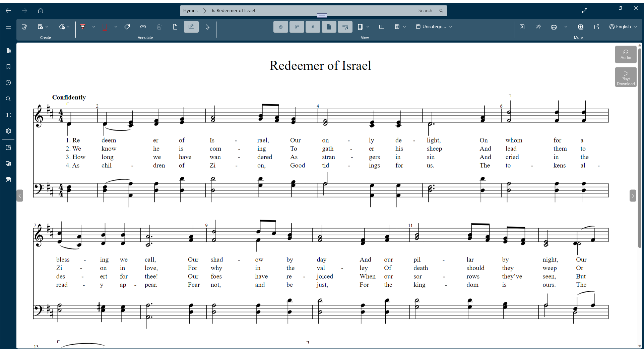Create a link annotation

[143, 27]
